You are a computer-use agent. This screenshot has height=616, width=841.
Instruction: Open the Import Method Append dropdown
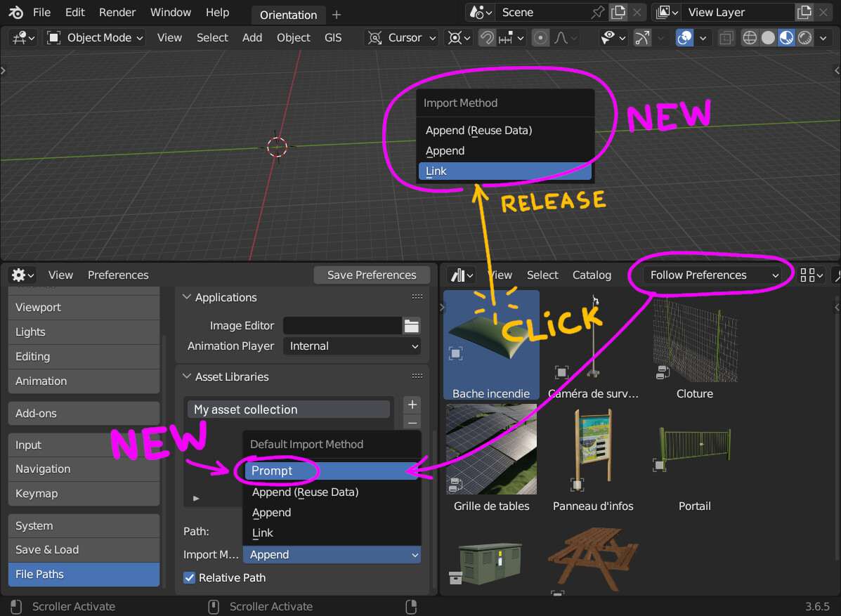[x=332, y=554]
